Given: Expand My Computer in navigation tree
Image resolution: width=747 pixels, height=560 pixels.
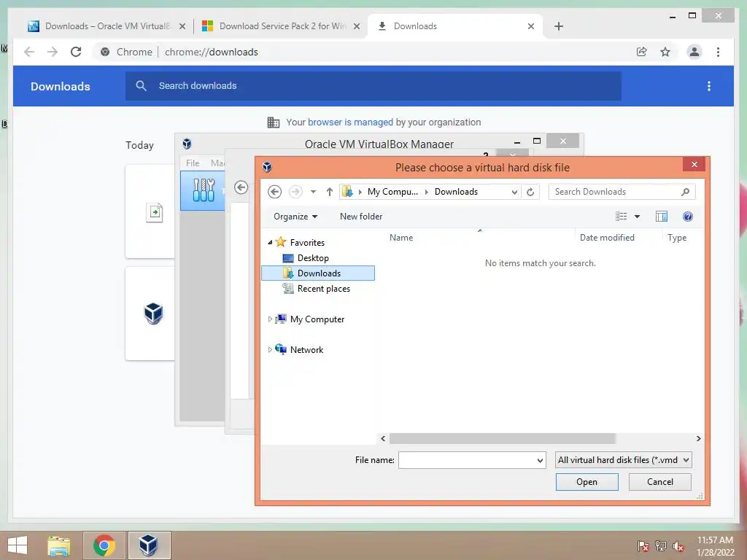Looking at the screenshot, I should pyautogui.click(x=270, y=319).
